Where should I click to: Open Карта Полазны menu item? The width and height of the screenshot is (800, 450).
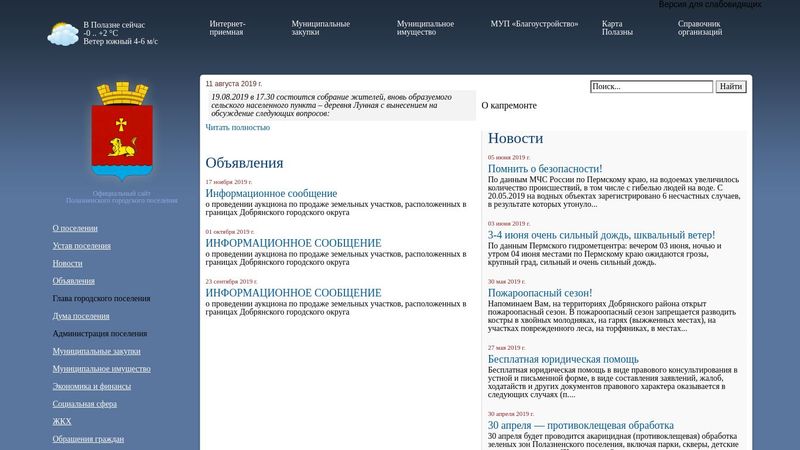point(617,28)
